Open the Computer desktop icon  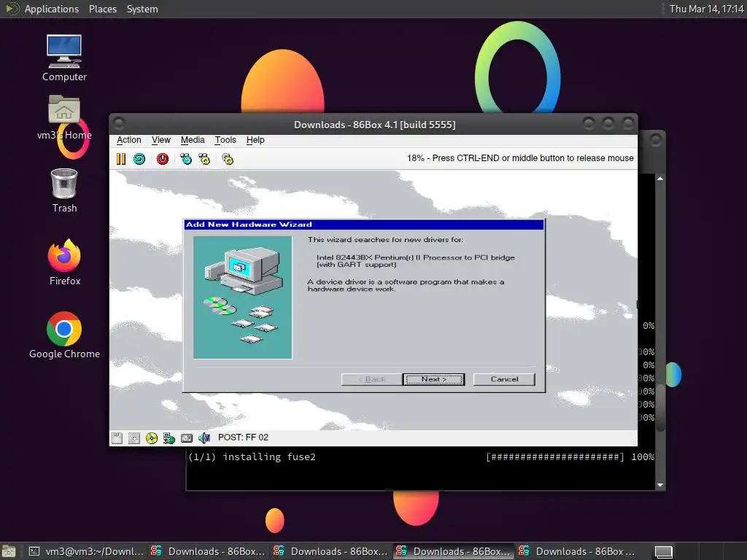pyautogui.click(x=64, y=58)
